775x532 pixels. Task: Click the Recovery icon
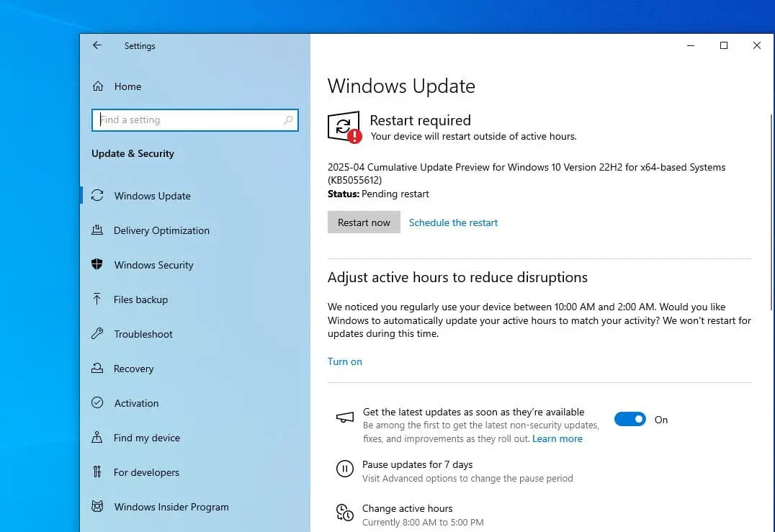click(97, 368)
